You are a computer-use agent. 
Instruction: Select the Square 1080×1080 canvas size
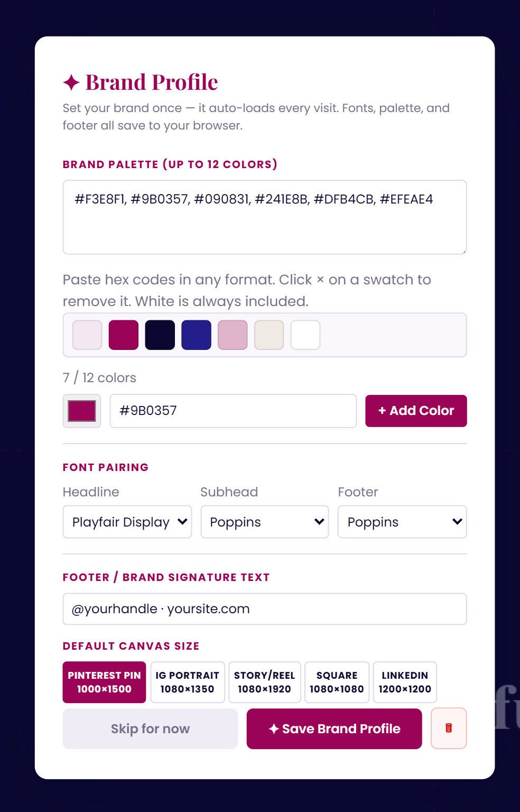click(x=337, y=682)
